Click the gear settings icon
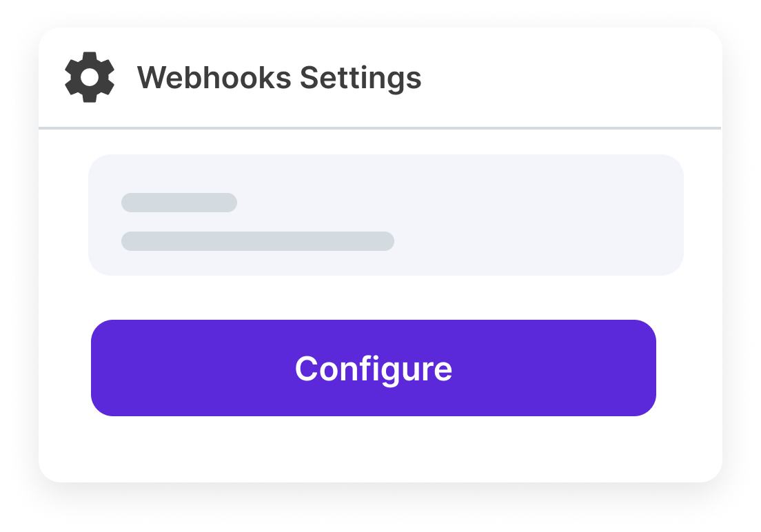761x532 pixels. [x=90, y=77]
